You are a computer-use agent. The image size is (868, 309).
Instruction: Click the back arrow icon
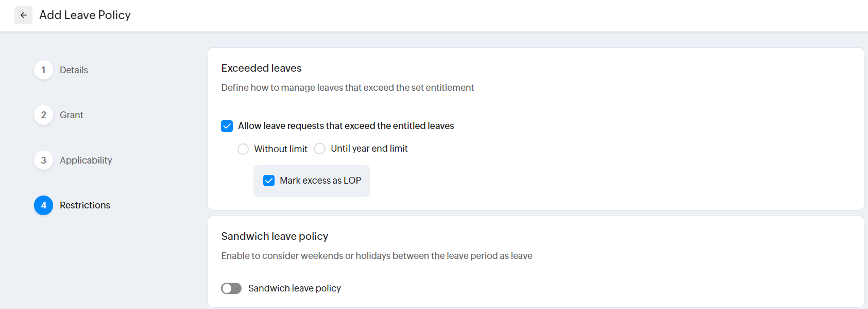click(23, 15)
